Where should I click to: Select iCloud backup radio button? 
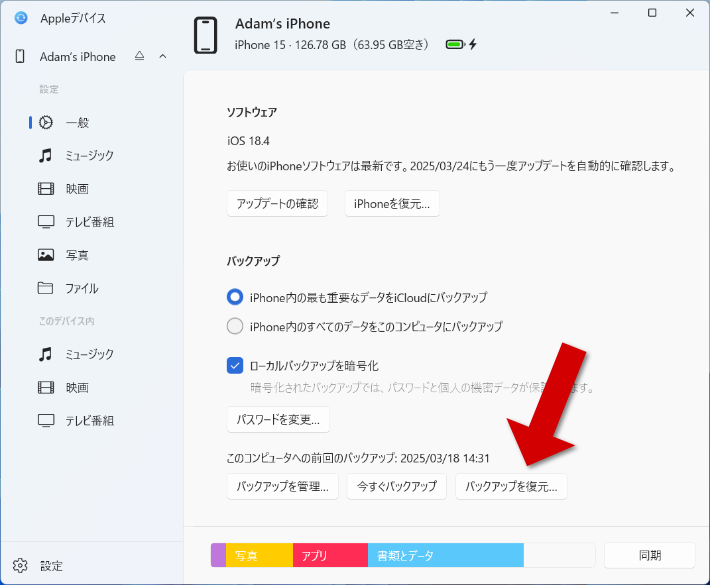point(235,297)
